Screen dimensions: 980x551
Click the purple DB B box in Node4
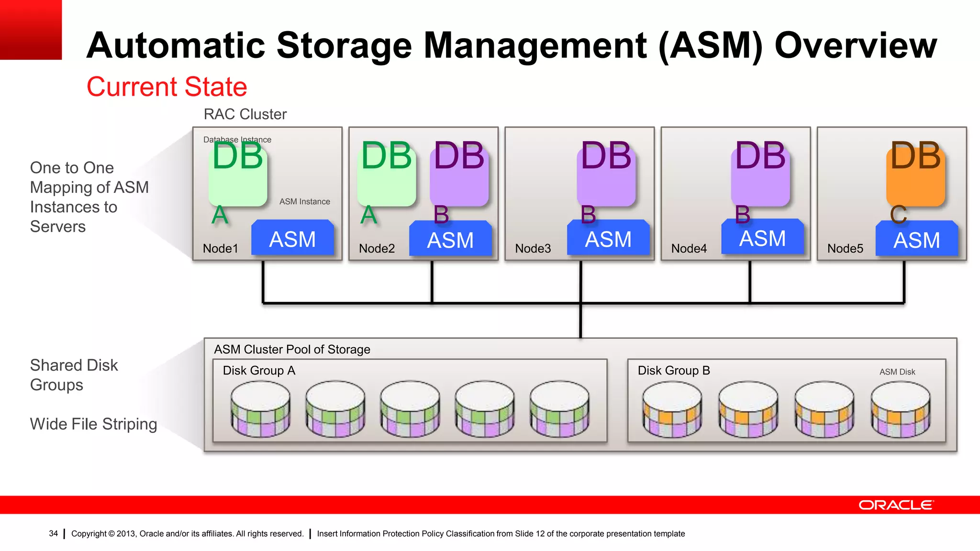[x=760, y=176]
